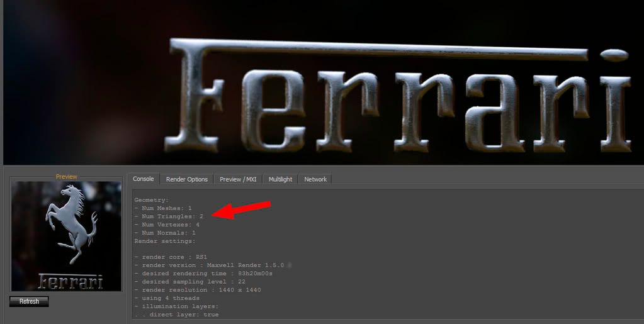
Task: Click the 'Geometry:' console line
Action: [x=152, y=200]
